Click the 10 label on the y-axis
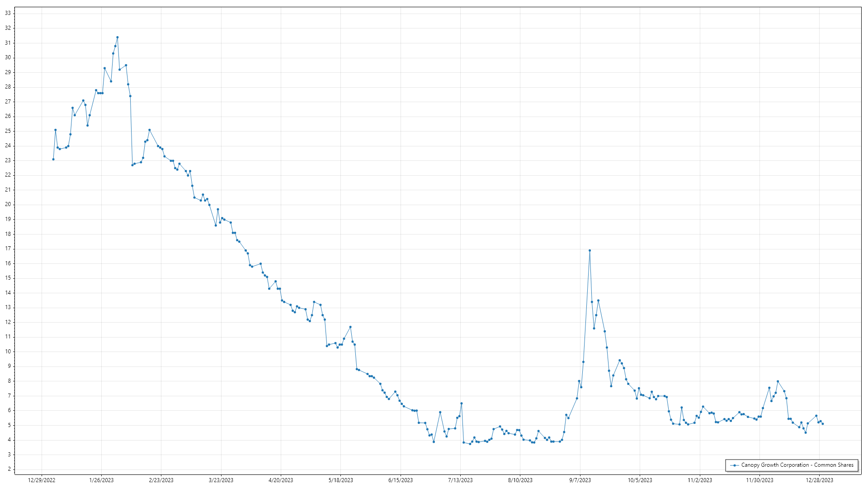Viewport: 868px width, 488px height. pos(8,352)
